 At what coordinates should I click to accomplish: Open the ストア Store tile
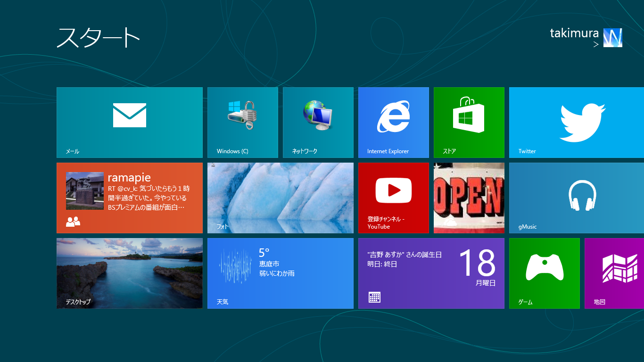tap(469, 123)
